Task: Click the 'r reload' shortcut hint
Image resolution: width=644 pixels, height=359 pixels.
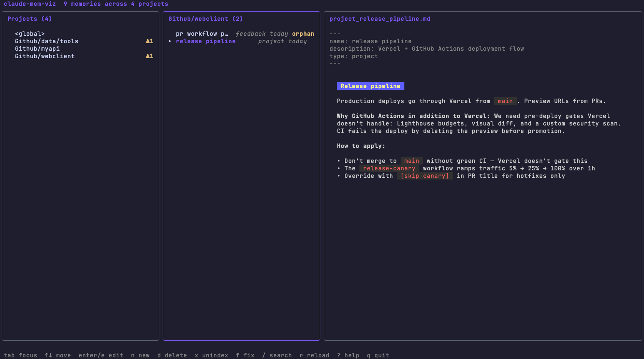Action: pyautogui.click(x=315, y=355)
